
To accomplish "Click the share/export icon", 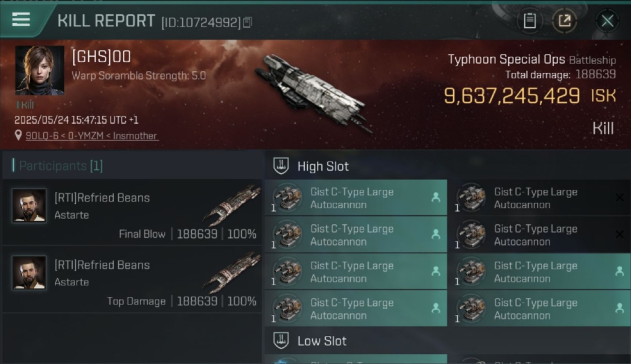I will tap(565, 21).
